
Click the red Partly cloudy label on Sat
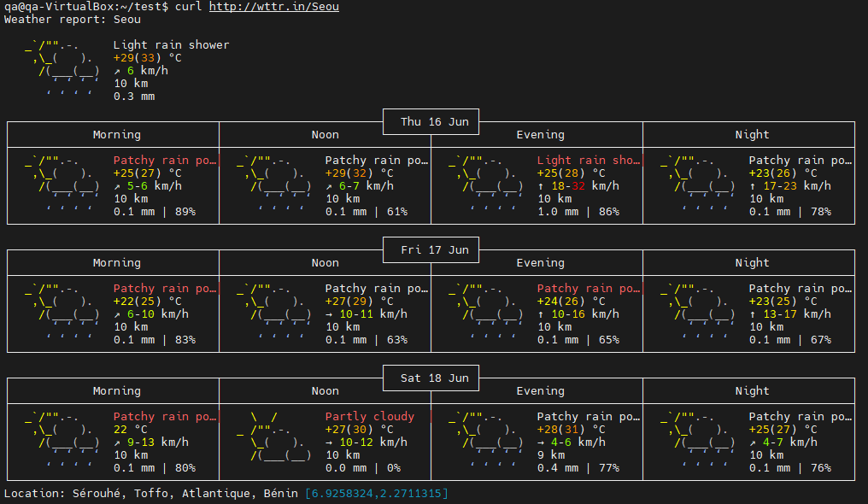[x=370, y=417]
